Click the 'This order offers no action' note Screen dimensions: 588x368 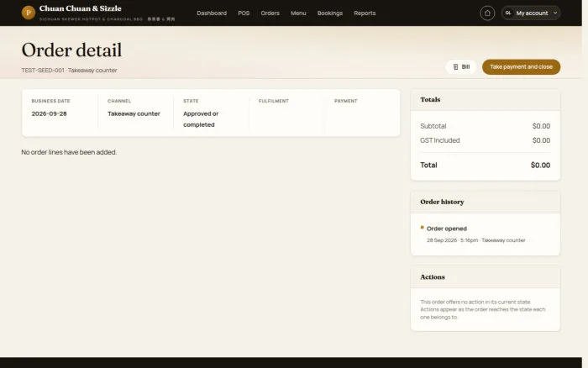(x=483, y=309)
